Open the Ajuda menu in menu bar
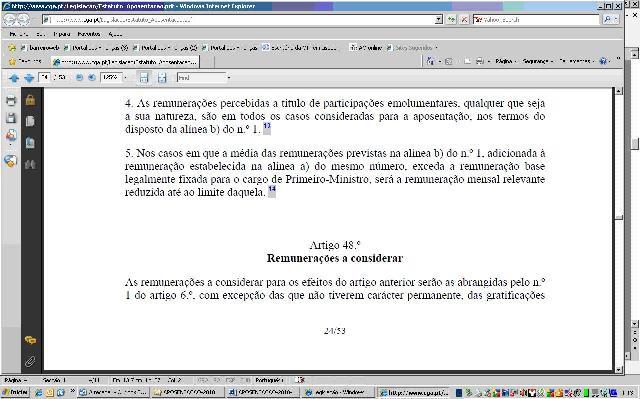The height and width of the screenshot is (399, 641). (x=115, y=34)
